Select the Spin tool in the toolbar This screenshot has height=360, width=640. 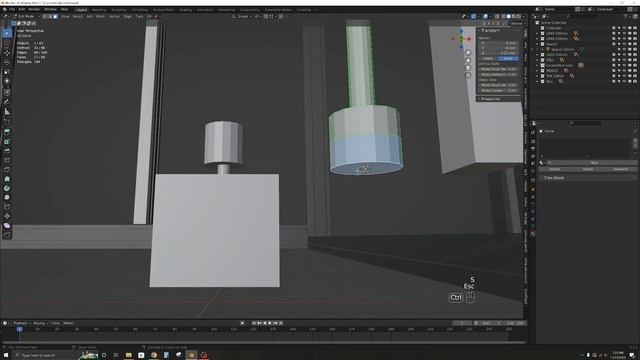point(7,188)
